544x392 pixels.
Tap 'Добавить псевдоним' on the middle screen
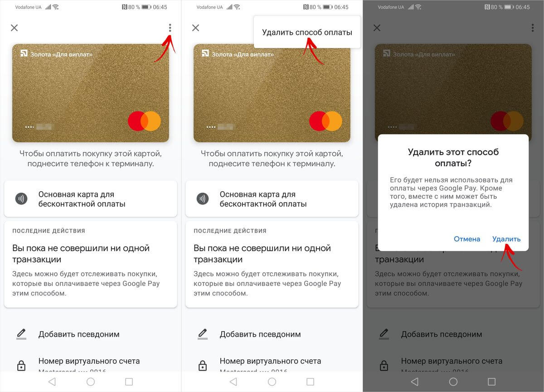260,334
